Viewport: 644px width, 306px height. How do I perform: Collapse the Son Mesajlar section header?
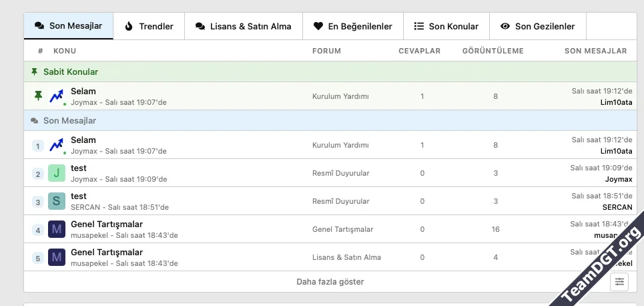click(x=69, y=121)
